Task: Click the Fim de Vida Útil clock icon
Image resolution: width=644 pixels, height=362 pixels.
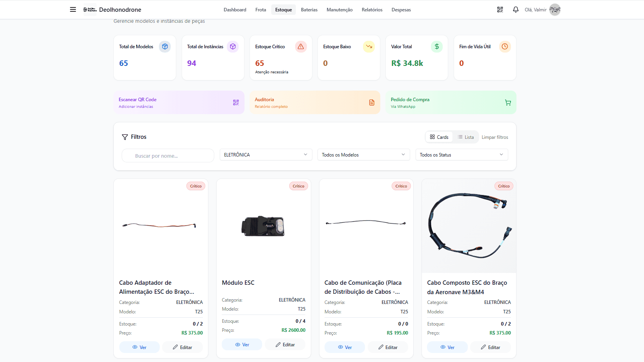Action: (505, 47)
